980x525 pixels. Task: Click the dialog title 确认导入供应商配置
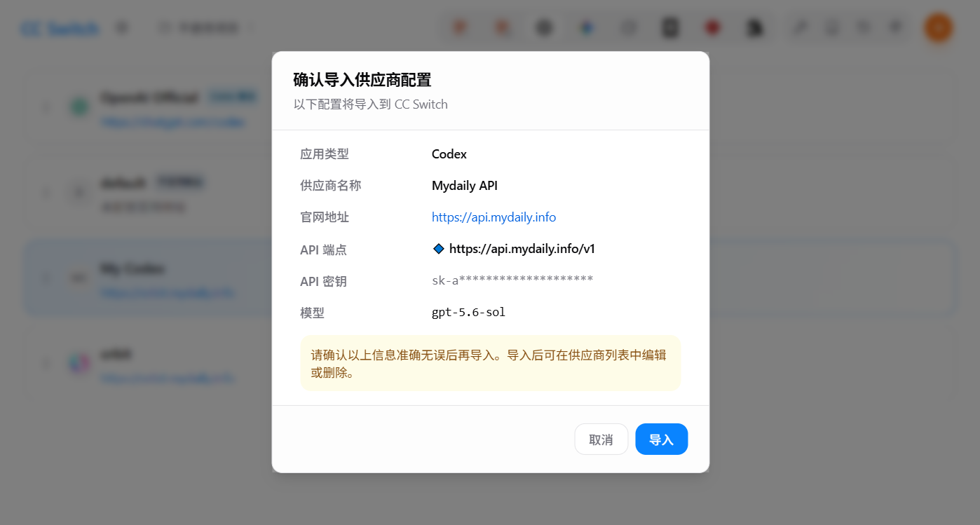pyautogui.click(x=362, y=80)
